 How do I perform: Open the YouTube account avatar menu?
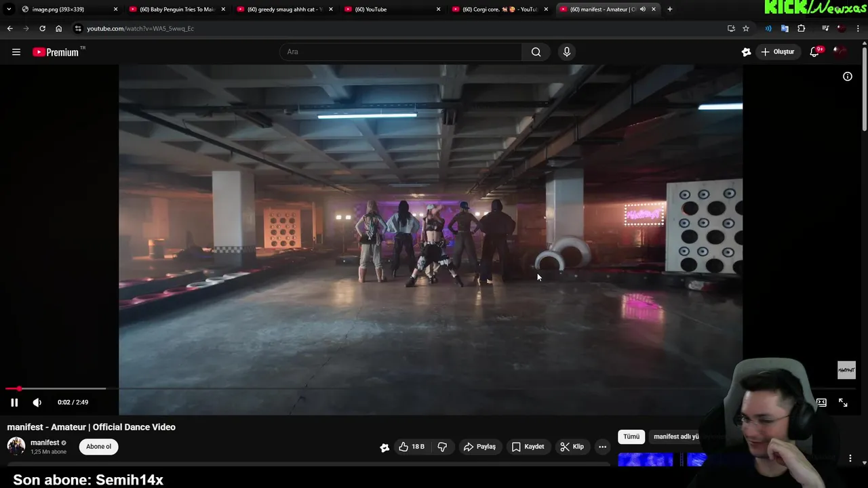pos(841,52)
